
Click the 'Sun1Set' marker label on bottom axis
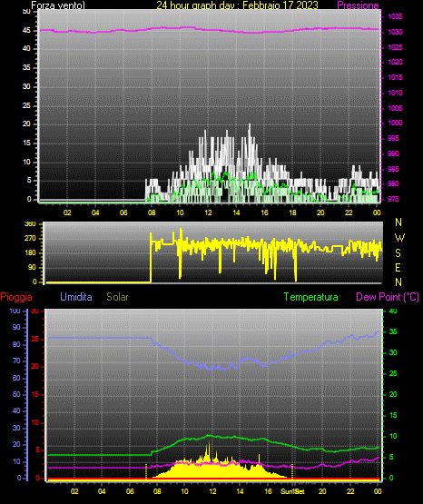pos(292,491)
